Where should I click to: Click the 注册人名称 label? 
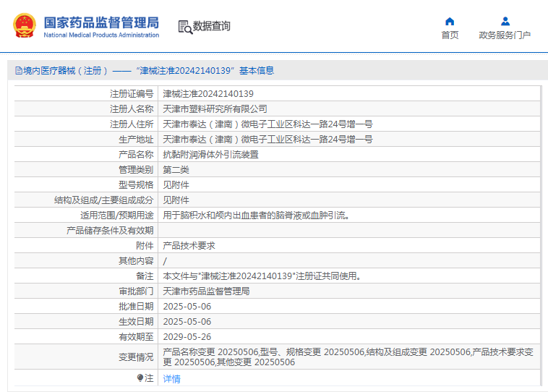tap(132, 109)
